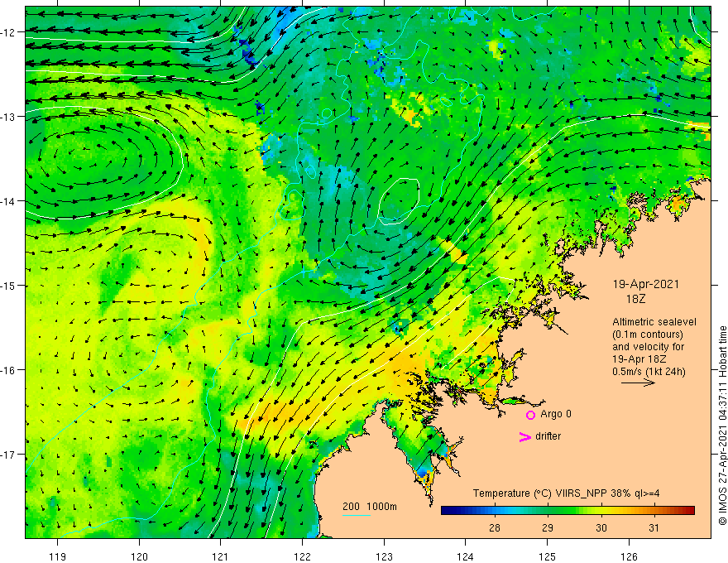Image resolution: width=728 pixels, height=563 pixels.
Task: Click the IMOS copyright timestamp text
Action: [x=722, y=426]
